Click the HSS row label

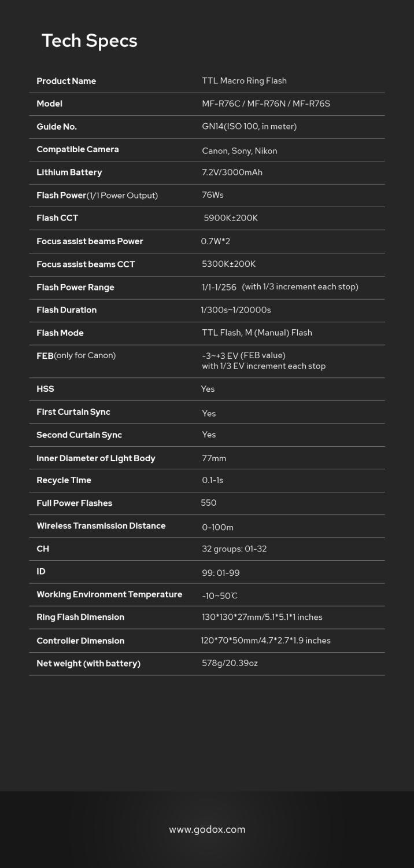tap(46, 389)
